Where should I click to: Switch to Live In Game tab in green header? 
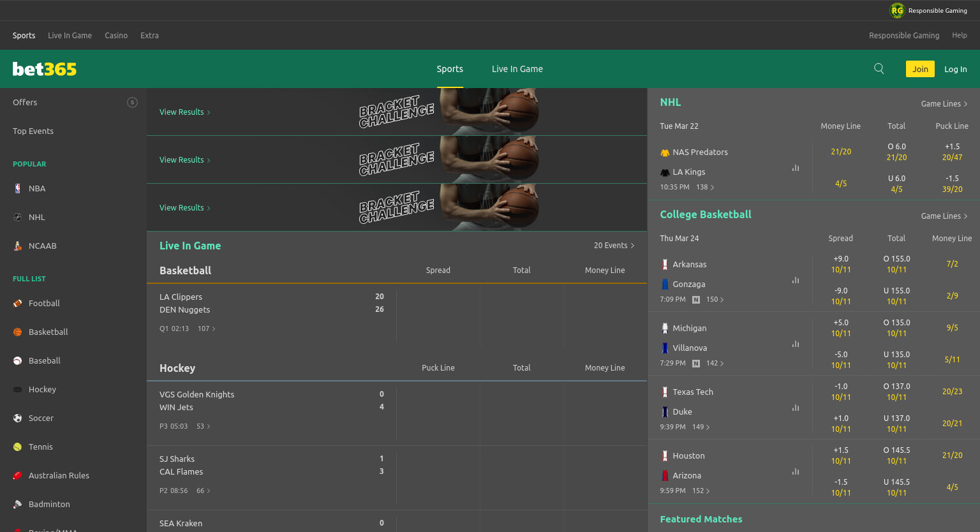517,69
